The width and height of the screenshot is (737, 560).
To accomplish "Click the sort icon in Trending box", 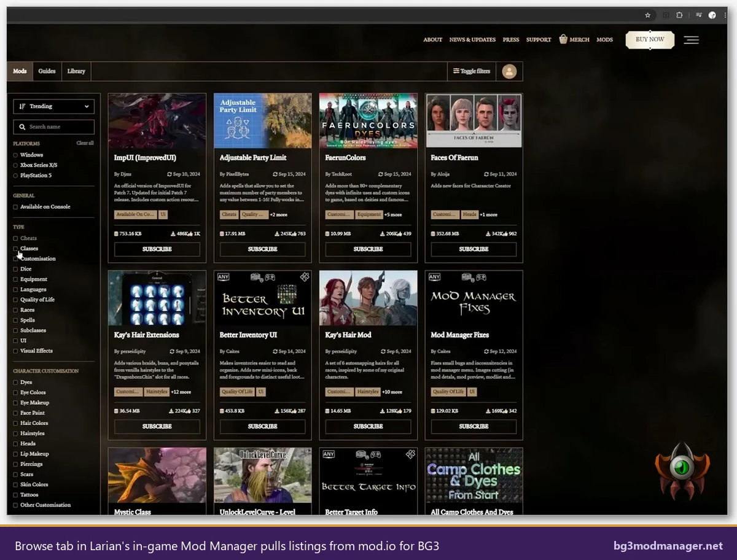I will click(23, 106).
